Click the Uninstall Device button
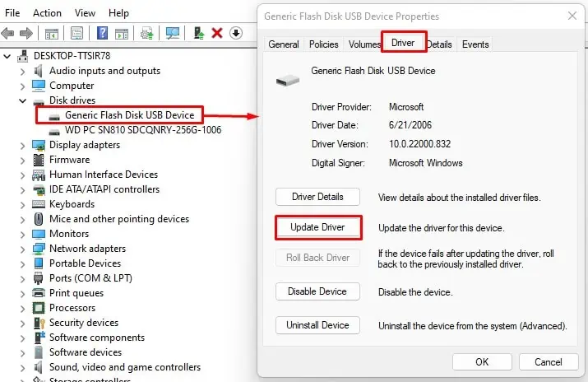The height and width of the screenshot is (382, 588). (317, 325)
